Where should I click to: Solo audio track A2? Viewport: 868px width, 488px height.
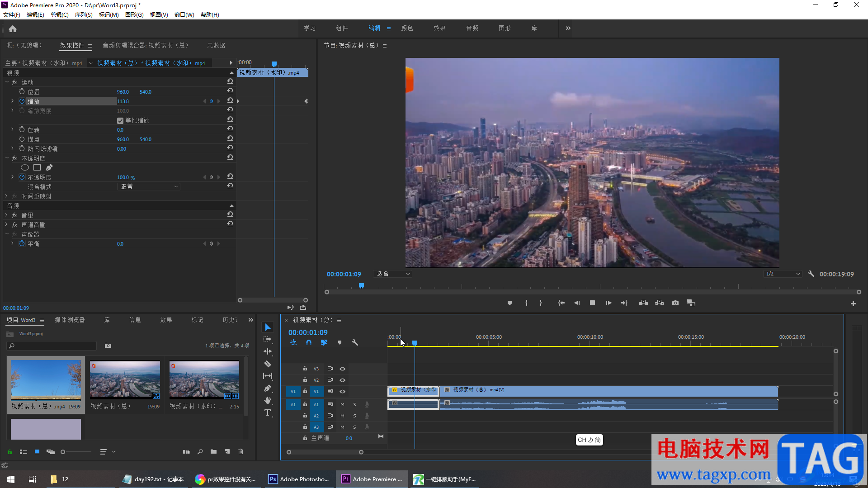tap(354, 416)
